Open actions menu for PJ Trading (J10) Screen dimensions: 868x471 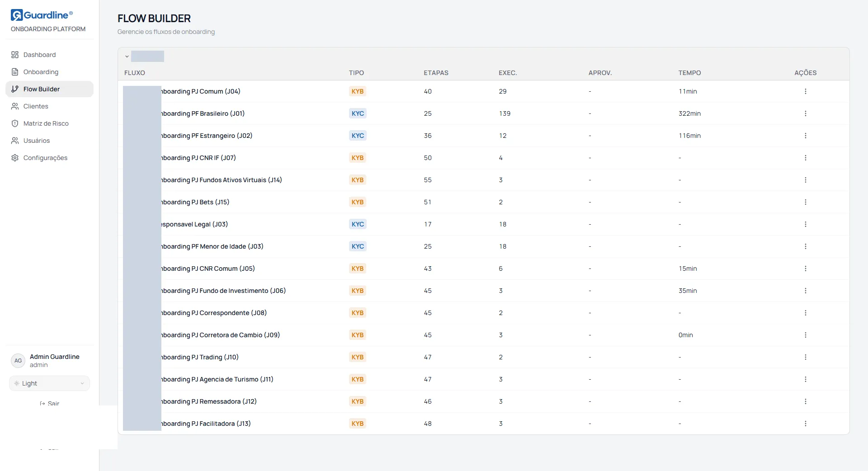[x=805, y=357]
